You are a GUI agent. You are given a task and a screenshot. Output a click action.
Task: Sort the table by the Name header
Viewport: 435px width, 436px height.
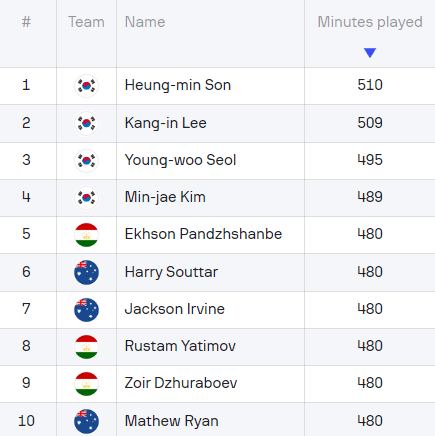click(x=145, y=22)
